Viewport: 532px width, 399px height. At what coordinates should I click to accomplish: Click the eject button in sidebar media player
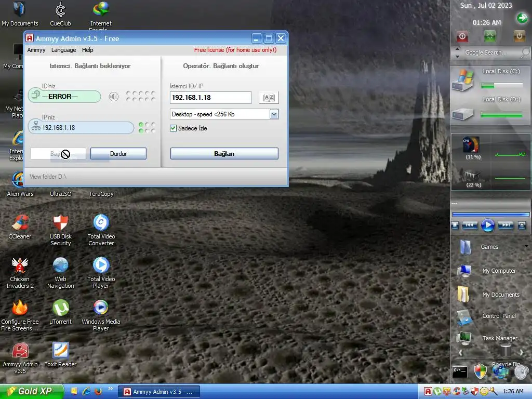click(522, 225)
